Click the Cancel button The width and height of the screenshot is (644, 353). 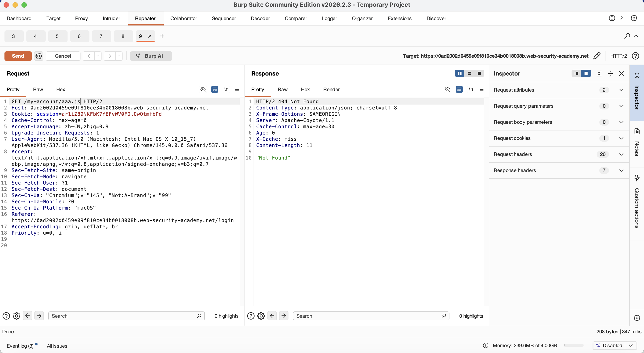(x=63, y=56)
